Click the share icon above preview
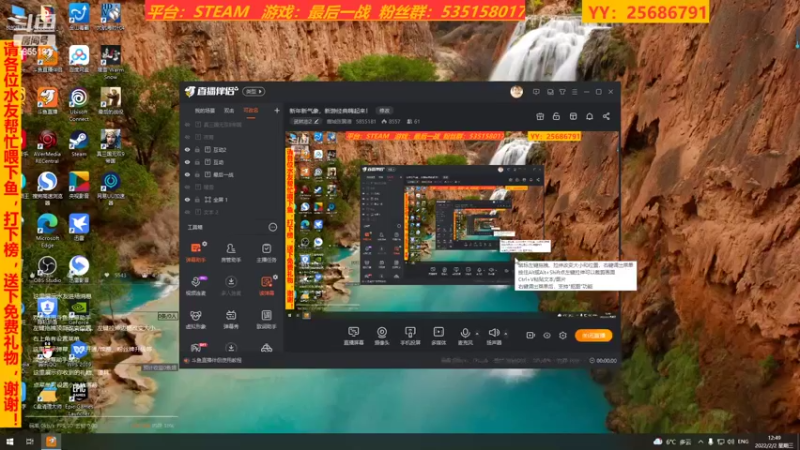Image resolution: width=800 pixels, height=450 pixels. click(x=606, y=116)
